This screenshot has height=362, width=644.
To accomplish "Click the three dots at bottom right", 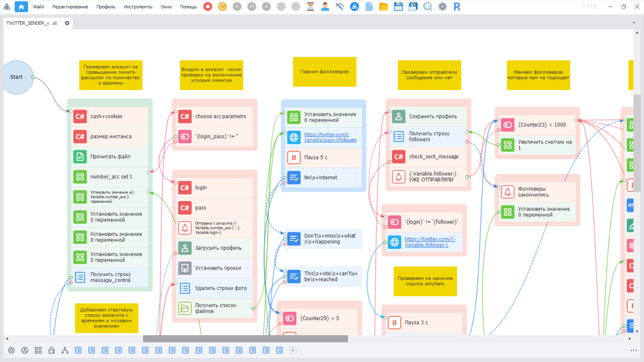I will pos(633,350).
